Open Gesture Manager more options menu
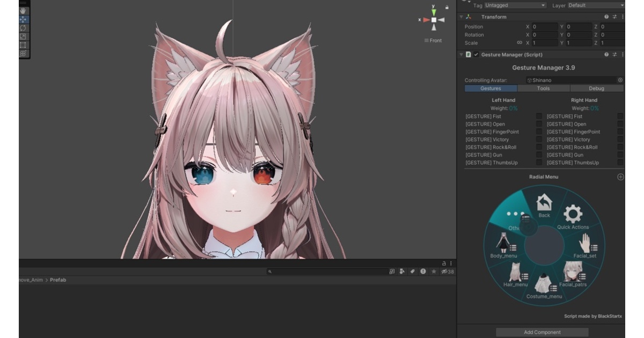The width and height of the screenshot is (644, 338). coord(622,54)
